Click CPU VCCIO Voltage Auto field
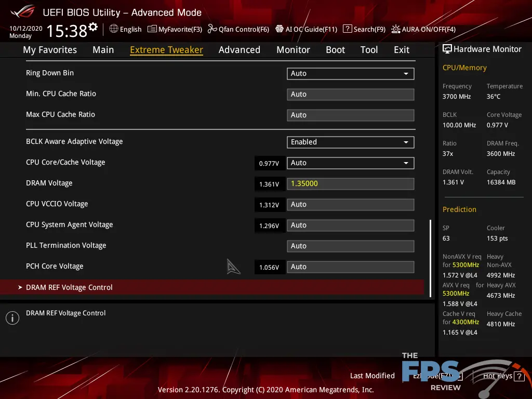This screenshot has height=399, width=532. [351, 205]
